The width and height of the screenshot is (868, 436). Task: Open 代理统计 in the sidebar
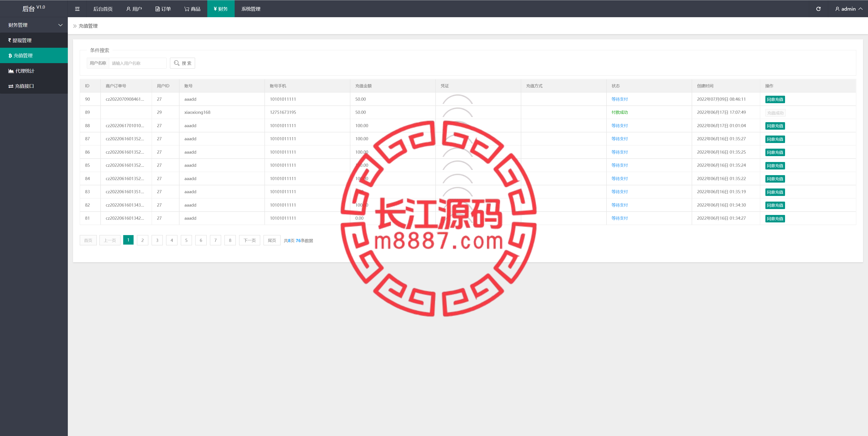pos(34,71)
